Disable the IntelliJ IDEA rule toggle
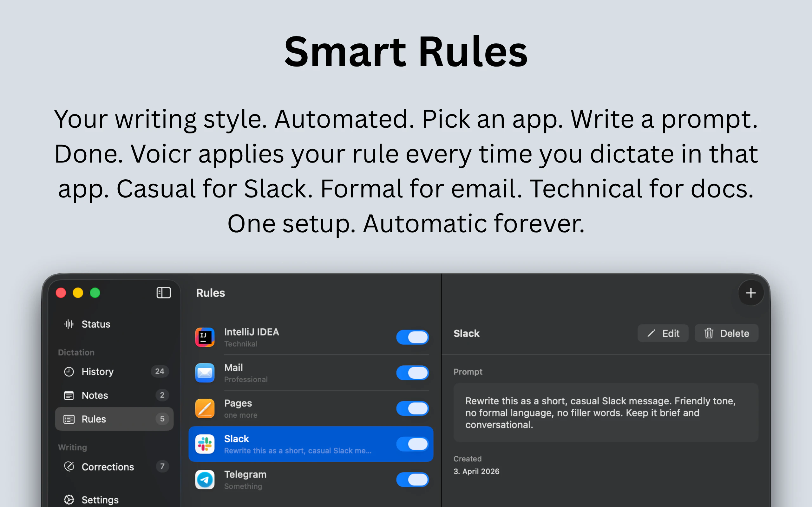This screenshot has width=812, height=507. (412, 337)
